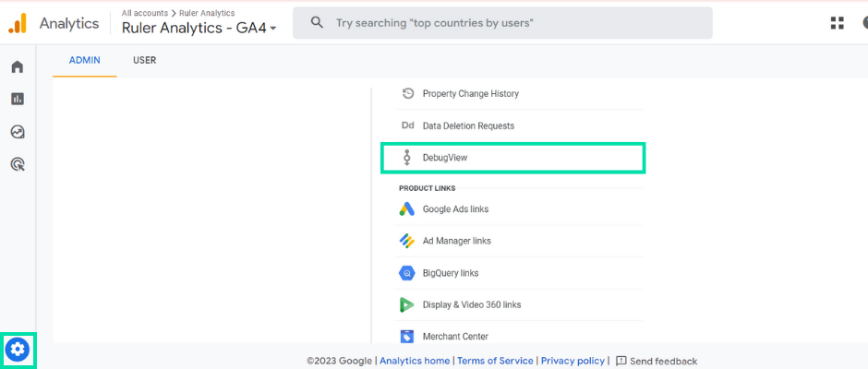Open the Advertising cursor target icon
The height and width of the screenshot is (369, 868).
18,164
